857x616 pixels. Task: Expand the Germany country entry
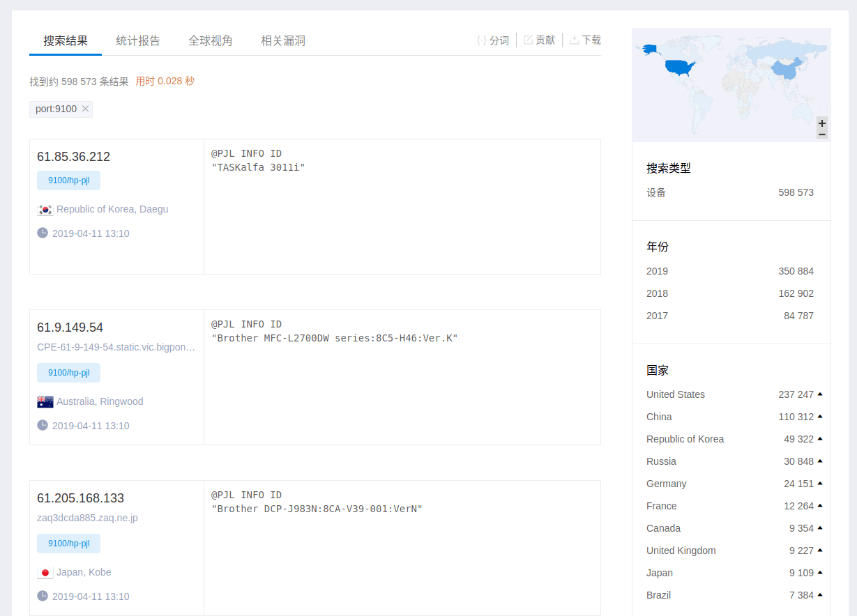(x=820, y=484)
